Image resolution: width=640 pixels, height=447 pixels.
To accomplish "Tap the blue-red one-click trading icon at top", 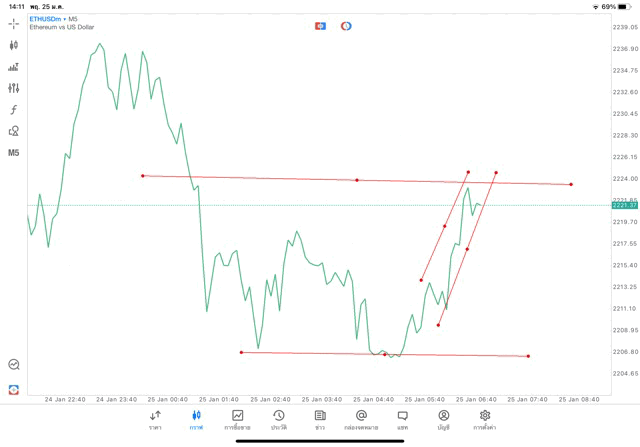I will coord(320,26).
